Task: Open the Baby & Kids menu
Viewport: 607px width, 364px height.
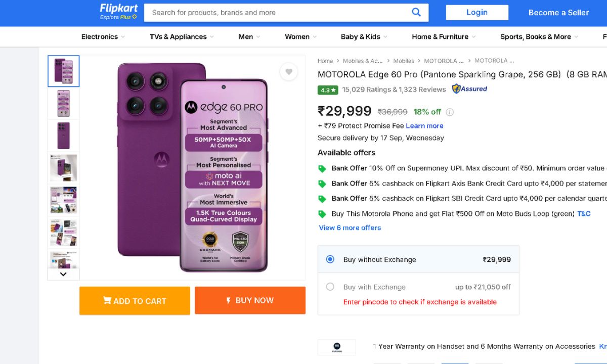Action: (x=364, y=37)
